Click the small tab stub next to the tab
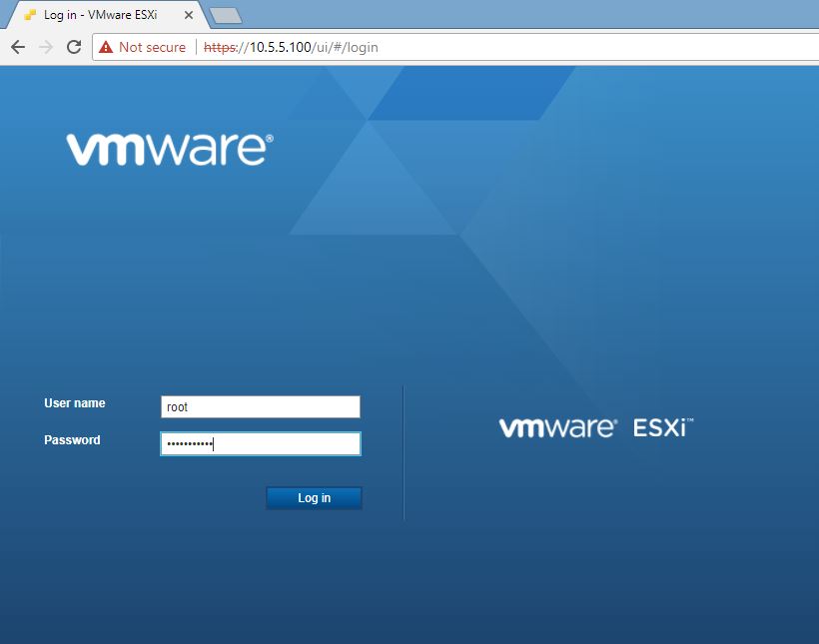This screenshot has width=819, height=644. pos(228,15)
